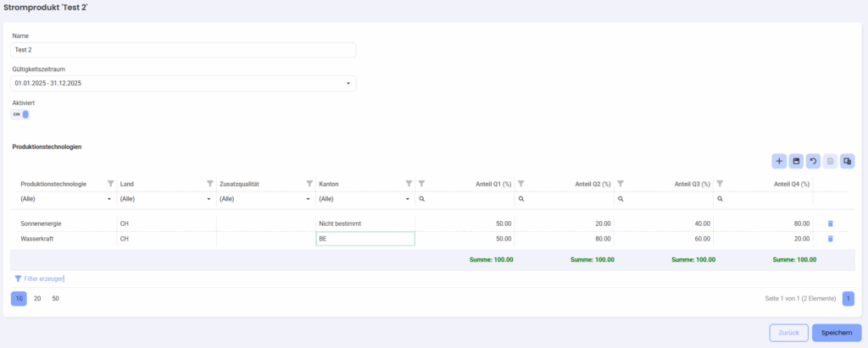The height and width of the screenshot is (348, 868).
Task: Open filter icon in Land column header
Action: [210, 183]
